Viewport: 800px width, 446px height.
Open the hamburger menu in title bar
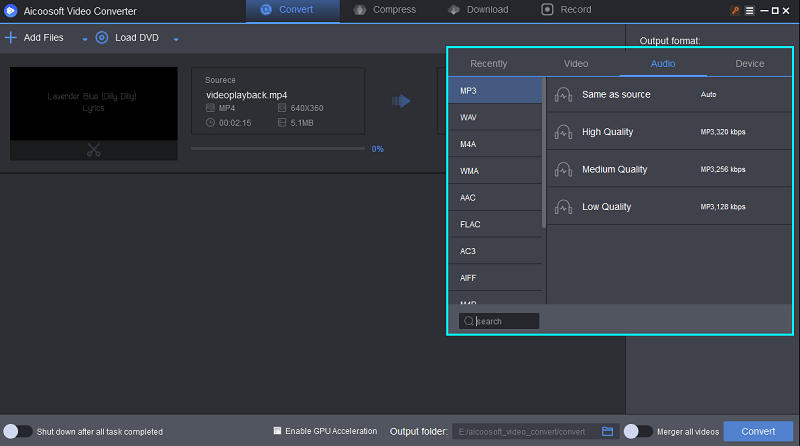coord(750,10)
